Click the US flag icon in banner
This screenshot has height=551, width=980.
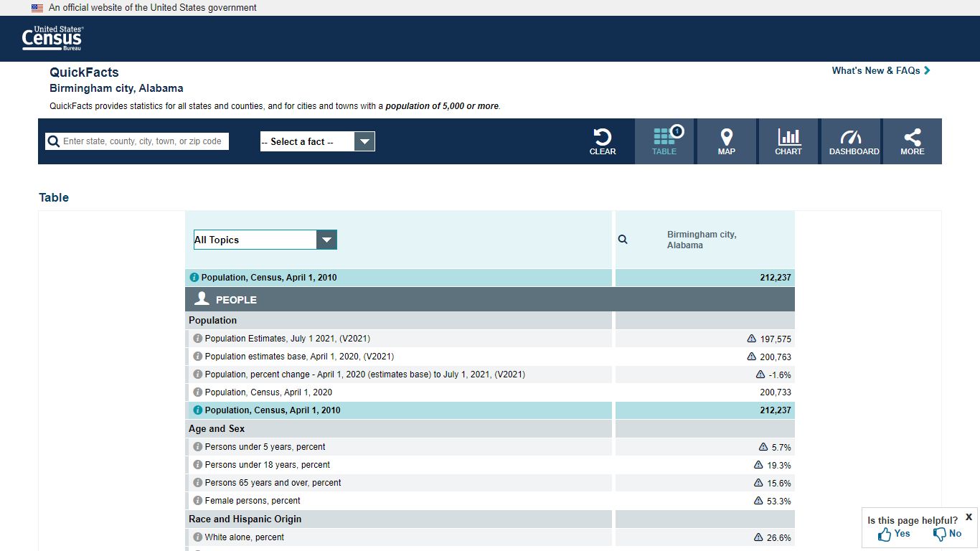(37, 8)
